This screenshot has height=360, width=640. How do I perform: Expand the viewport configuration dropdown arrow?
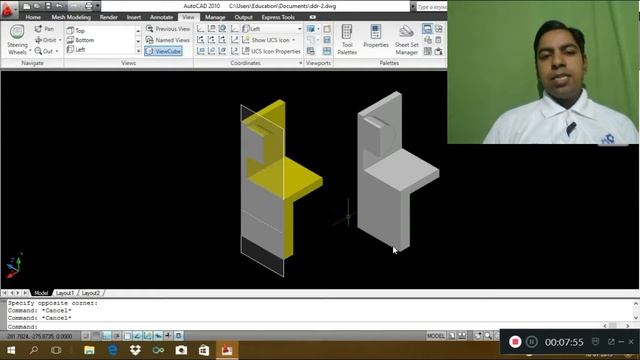[318, 29]
